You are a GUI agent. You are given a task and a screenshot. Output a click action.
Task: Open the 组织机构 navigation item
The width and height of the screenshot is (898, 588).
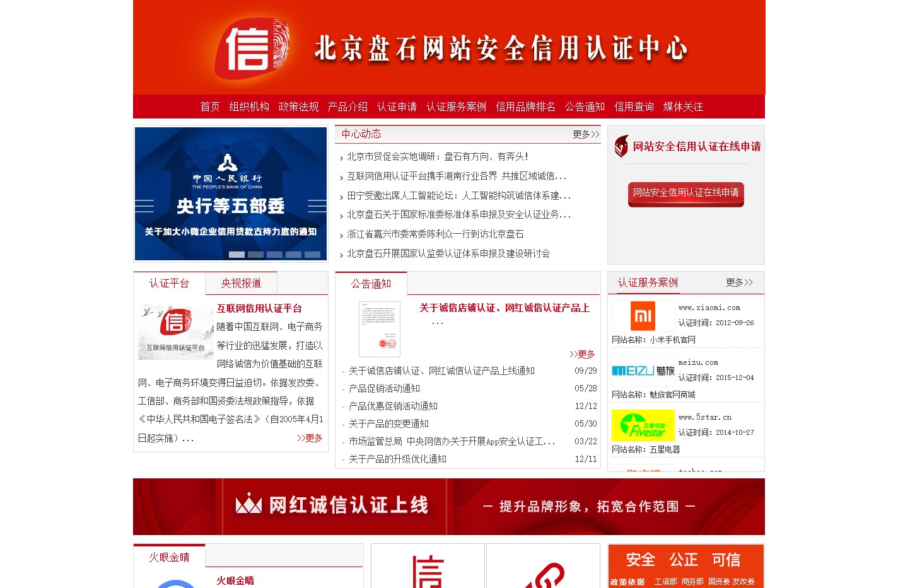[249, 107]
